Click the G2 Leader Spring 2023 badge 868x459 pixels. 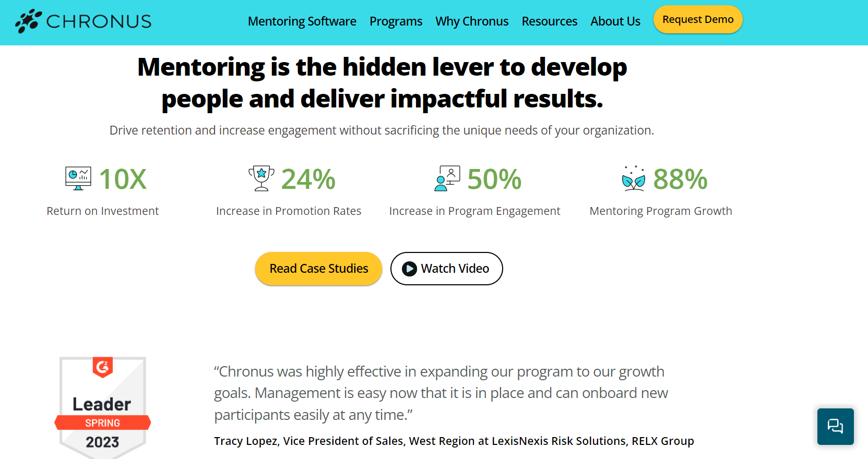point(103,407)
